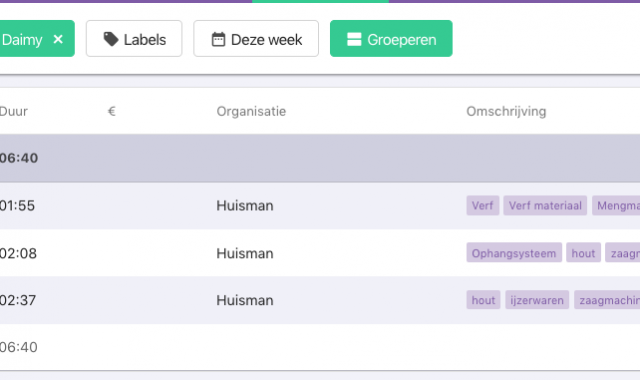Click Huisman in the 02:08 row

[x=245, y=253]
